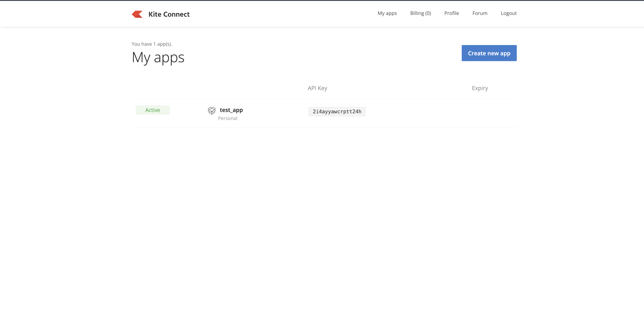The height and width of the screenshot is (327, 644).
Task: Click the Personal label under test_app
Action: coord(228,118)
